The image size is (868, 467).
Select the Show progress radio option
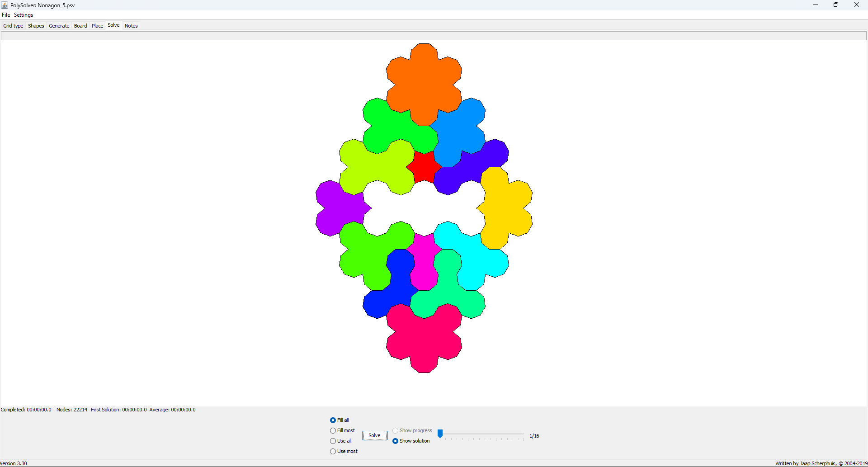pos(412,430)
